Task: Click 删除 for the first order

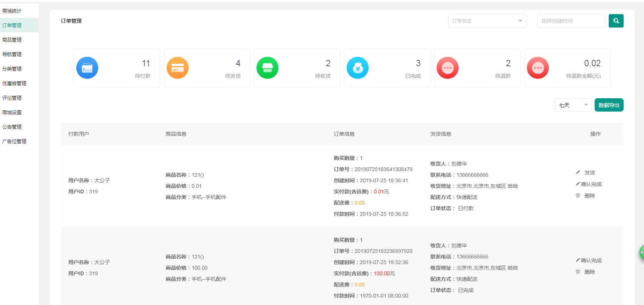Action: click(589, 196)
